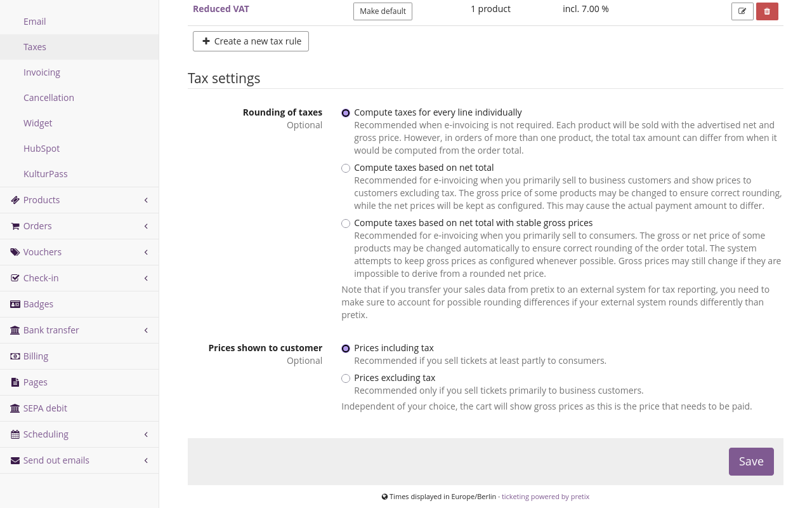Select the Bank transfer bank icon

coord(14,330)
